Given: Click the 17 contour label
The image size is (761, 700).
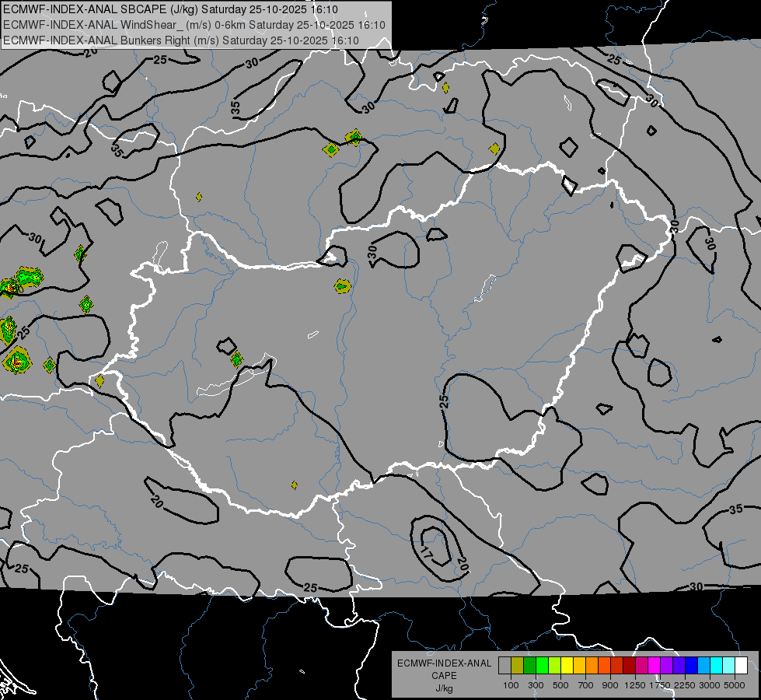Looking at the screenshot, I should click(x=425, y=553).
